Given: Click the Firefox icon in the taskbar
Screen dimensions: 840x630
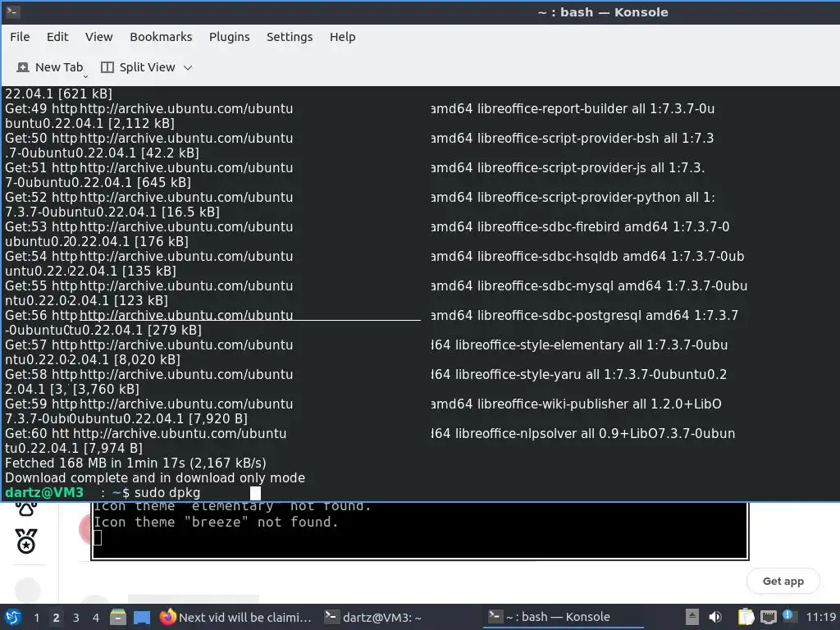Looking at the screenshot, I should tap(167, 617).
